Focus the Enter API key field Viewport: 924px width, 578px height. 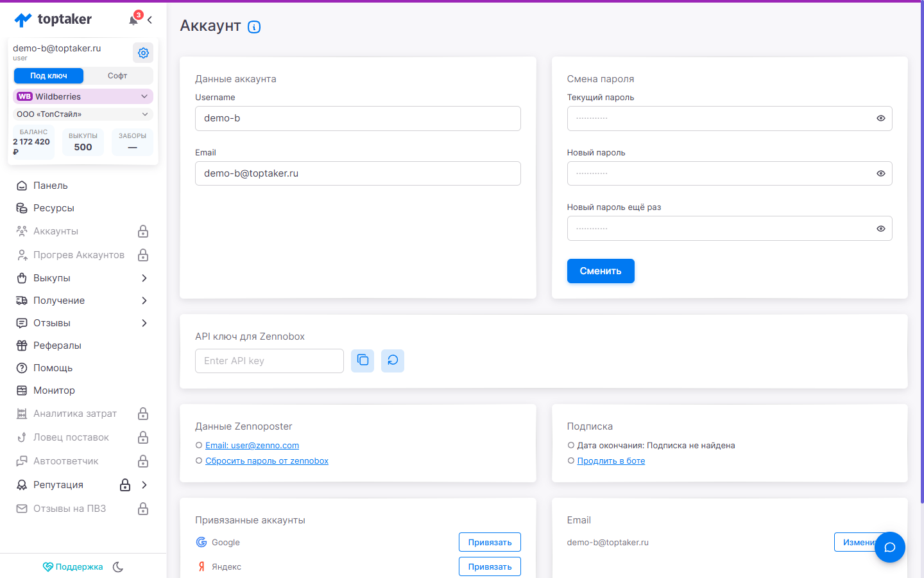[x=269, y=361]
